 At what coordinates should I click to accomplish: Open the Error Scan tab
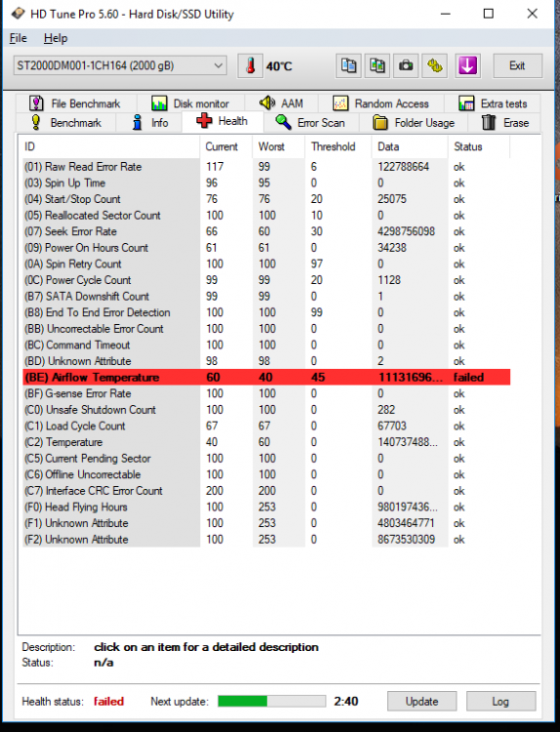(311, 123)
